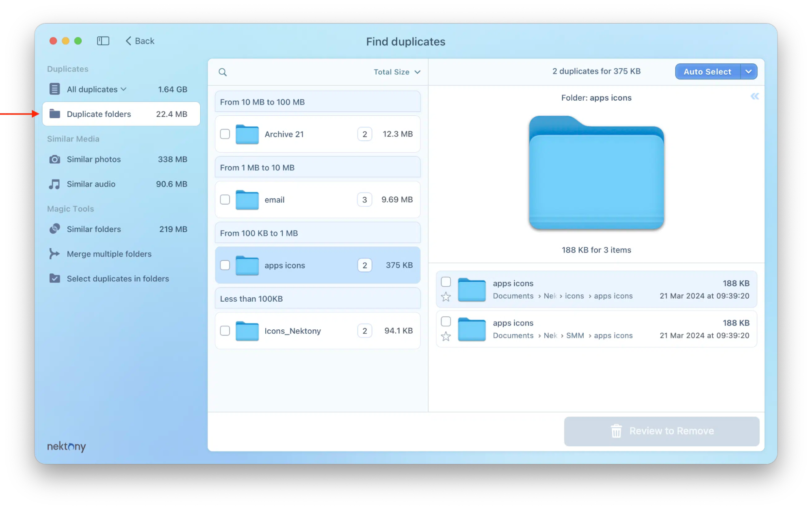The image size is (812, 510).
Task: Open the Auto Select dropdown arrow
Action: (749, 71)
